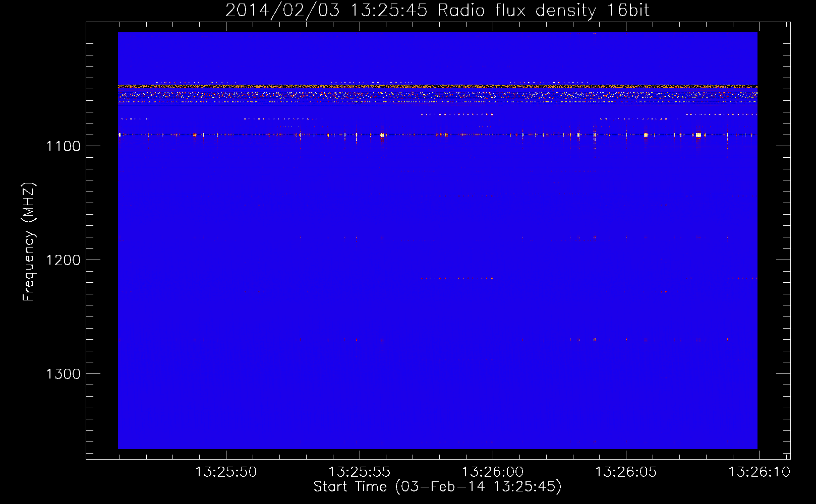
Task: Select the Start Time axis caption
Action: (x=437, y=487)
